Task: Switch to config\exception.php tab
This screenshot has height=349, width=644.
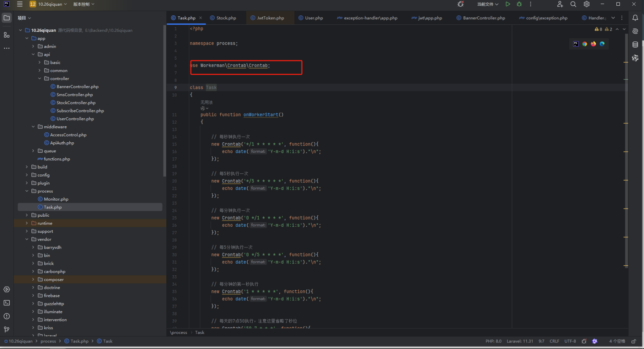Action: 543,18
